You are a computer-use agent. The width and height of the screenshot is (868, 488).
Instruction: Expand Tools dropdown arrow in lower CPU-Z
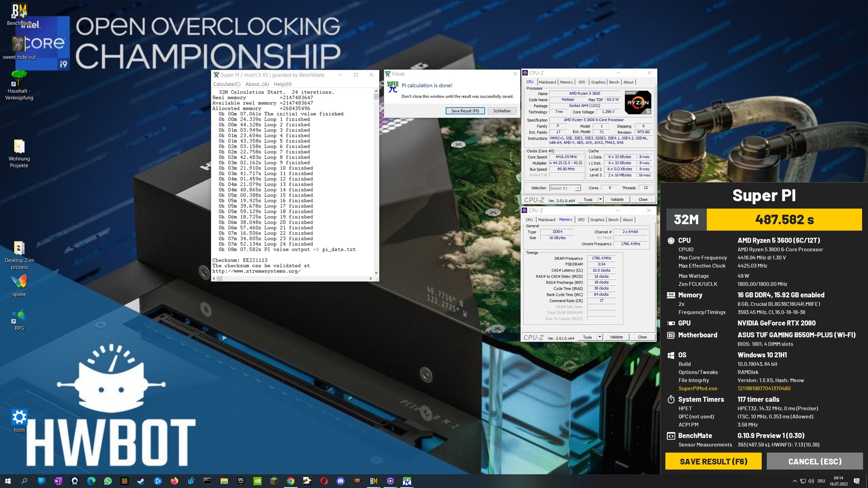599,337
